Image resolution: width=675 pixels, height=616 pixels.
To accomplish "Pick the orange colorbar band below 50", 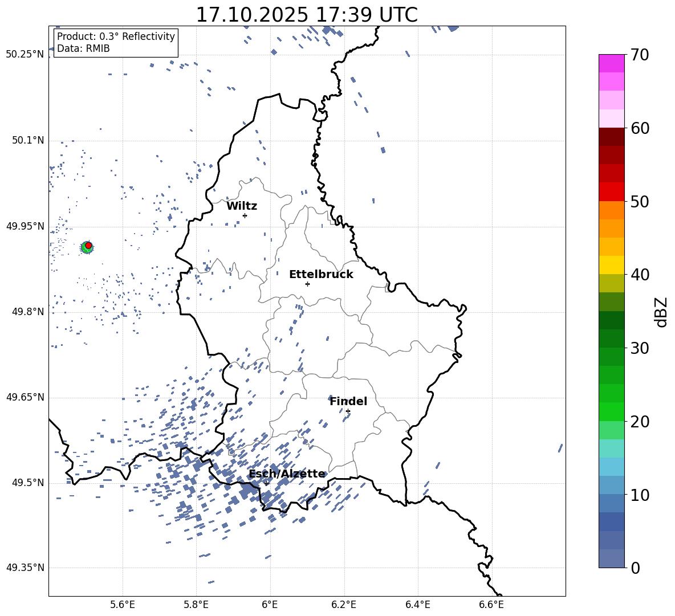I will click(611, 210).
